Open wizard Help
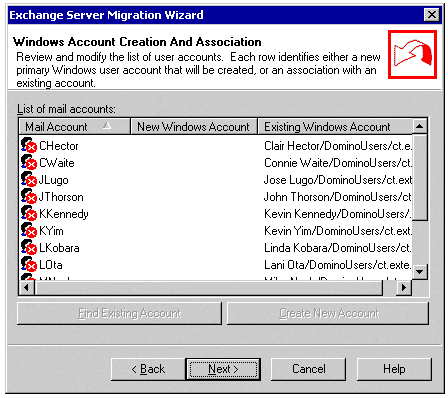Viewport: 448px width, 398px height. [394, 369]
